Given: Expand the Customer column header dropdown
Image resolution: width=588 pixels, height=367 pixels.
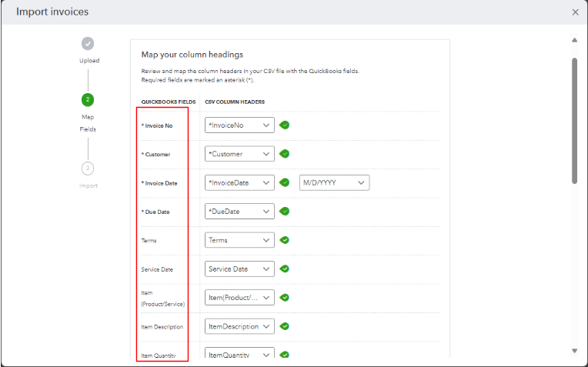Looking at the screenshot, I should click(x=239, y=154).
